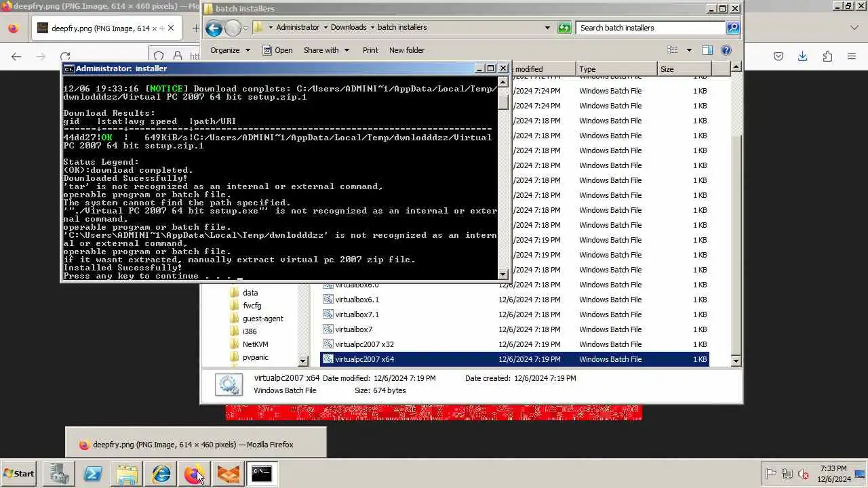Select the virtualbox7.1 batch file
This screenshot has height=488, width=868.
pos(515,314)
